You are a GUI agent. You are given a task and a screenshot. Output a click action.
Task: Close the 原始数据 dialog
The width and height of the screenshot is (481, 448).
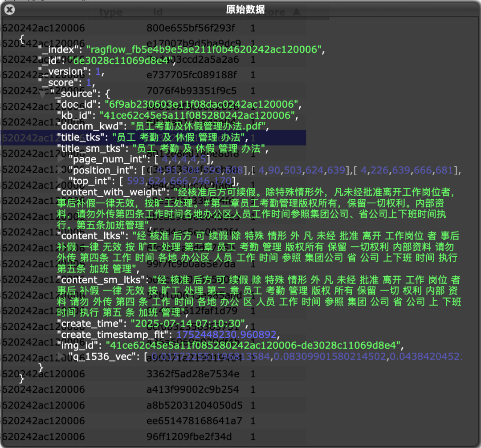(9, 9)
